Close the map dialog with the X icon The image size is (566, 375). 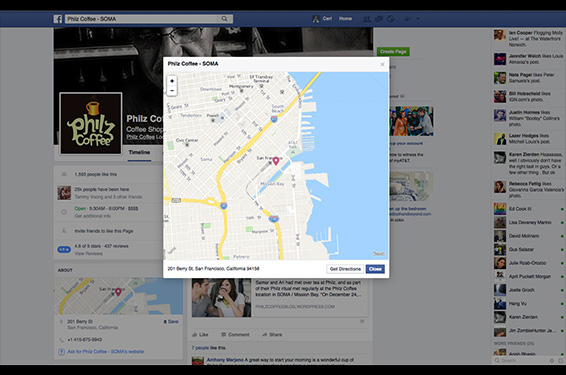(382, 65)
